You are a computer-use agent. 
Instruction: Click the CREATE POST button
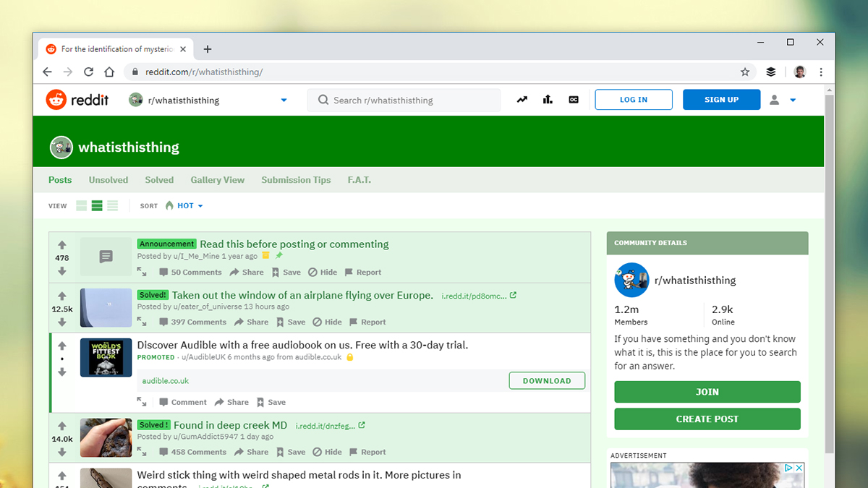click(707, 419)
